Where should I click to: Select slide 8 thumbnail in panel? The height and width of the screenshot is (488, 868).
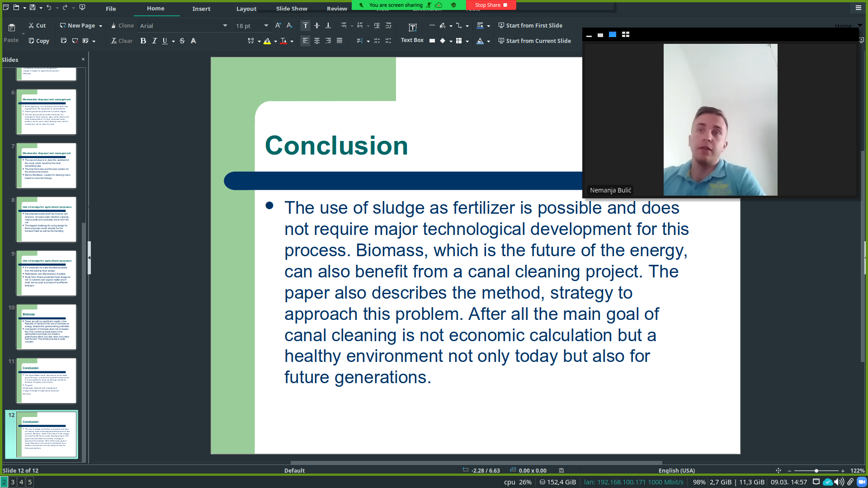point(47,220)
